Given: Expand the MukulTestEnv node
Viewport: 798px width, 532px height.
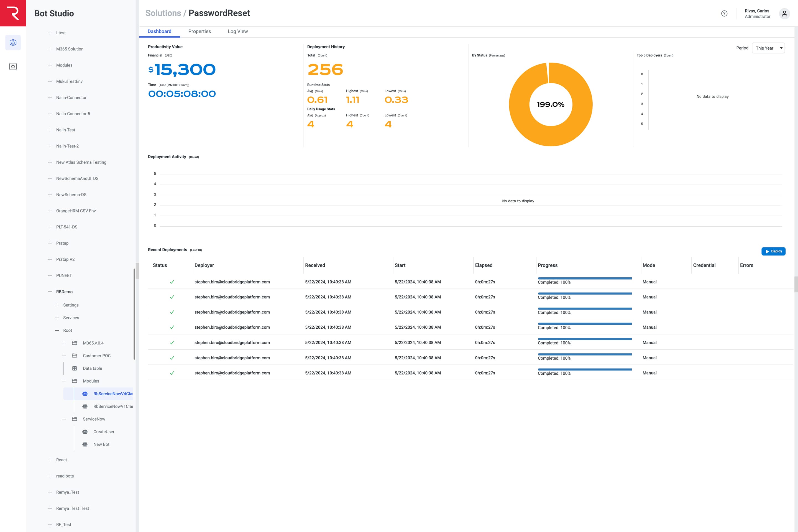Looking at the screenshot, I should [x=50, y=81].
